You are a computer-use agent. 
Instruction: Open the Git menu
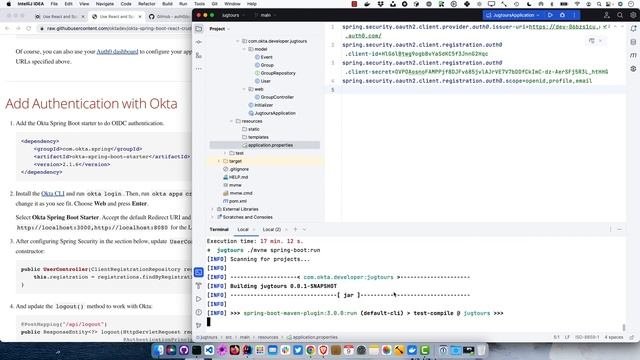(x=214, y=4)
